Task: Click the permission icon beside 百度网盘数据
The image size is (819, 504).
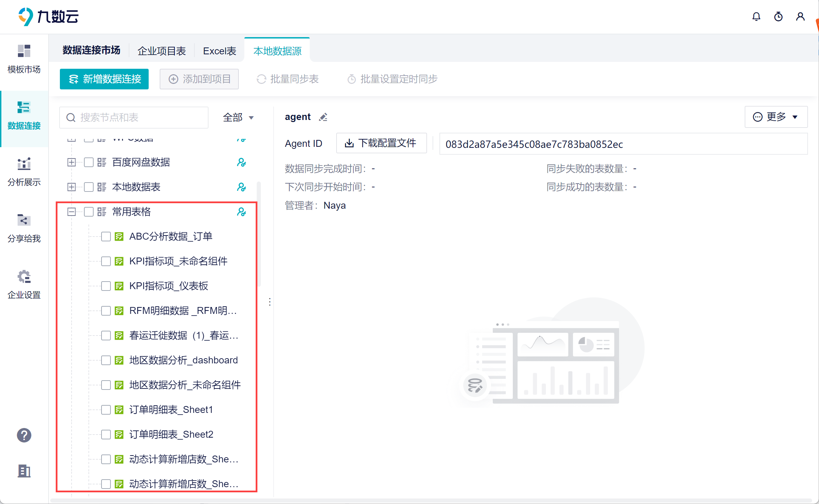Action: point(241,162)
